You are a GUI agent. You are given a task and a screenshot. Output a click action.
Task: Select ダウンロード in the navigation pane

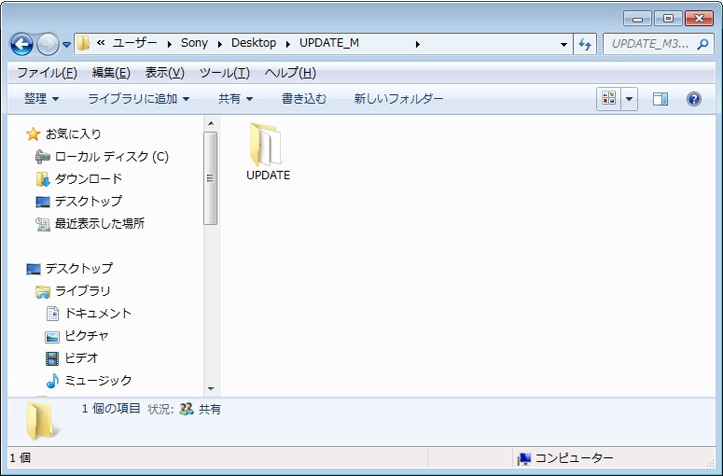(x=88, y=179)
